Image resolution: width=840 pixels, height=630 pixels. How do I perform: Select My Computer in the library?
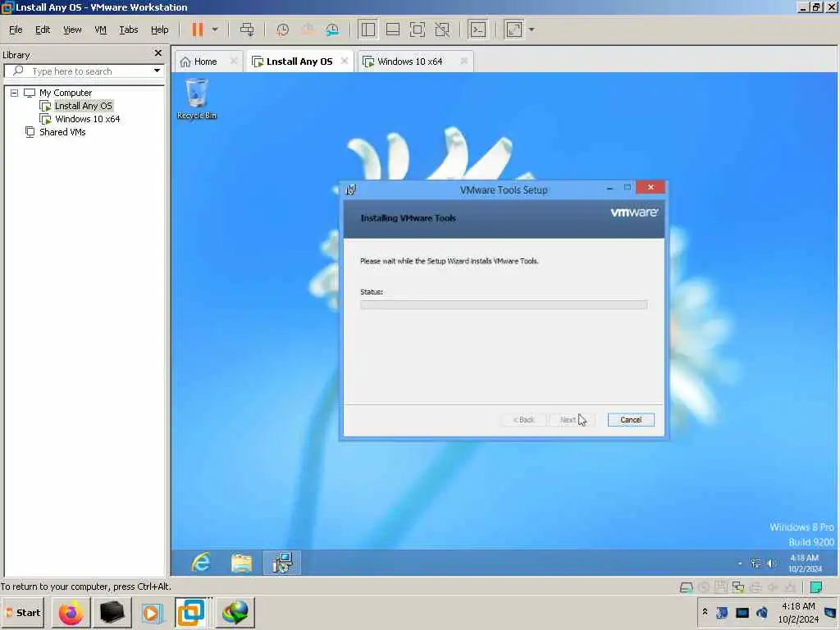coord(66,93)
